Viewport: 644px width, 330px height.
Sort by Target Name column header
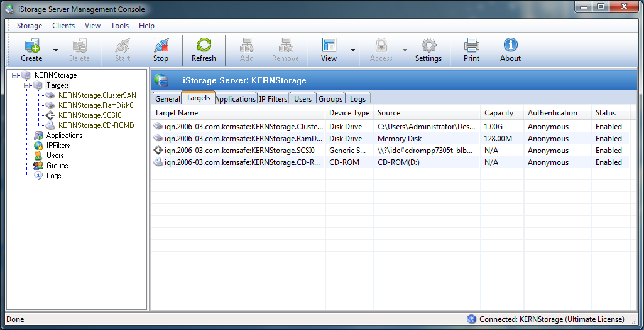(238, 113)
